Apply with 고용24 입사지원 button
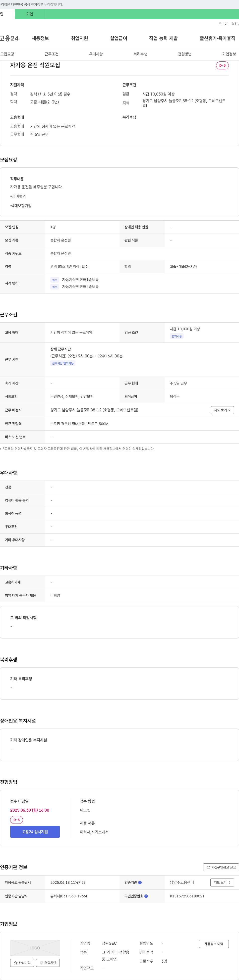This screenshot has width=239, height=980. coord(35,831)
